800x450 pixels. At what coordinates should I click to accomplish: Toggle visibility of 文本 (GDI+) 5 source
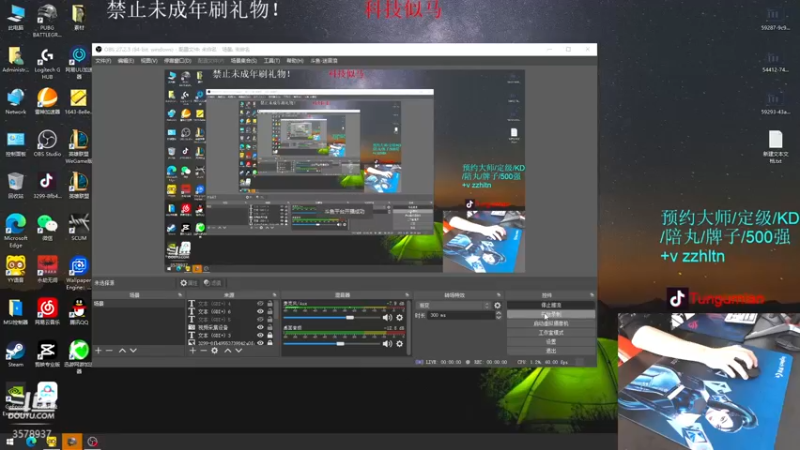click(260, 319)
